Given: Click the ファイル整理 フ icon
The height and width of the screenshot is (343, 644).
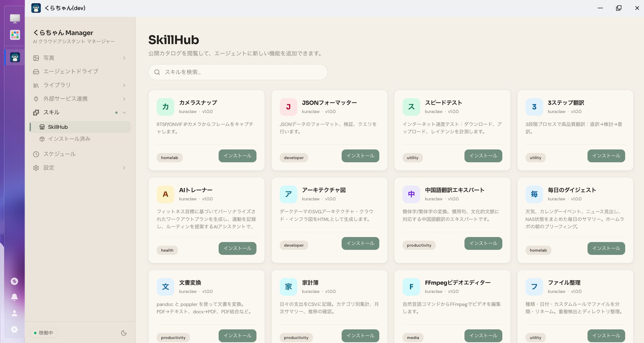Looking at the screenshot, I should tap(534, 287).
